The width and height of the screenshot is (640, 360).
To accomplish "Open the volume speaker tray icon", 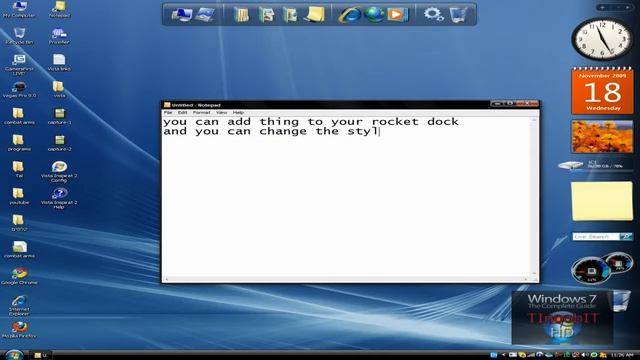I will click(x=585, y=355).
